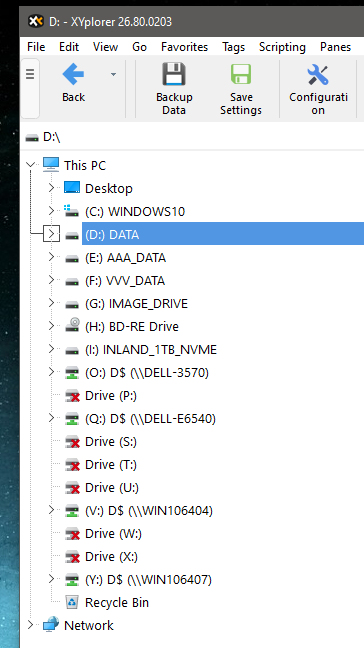Open the File menu

pyautogui.click(x=36, y=47)
